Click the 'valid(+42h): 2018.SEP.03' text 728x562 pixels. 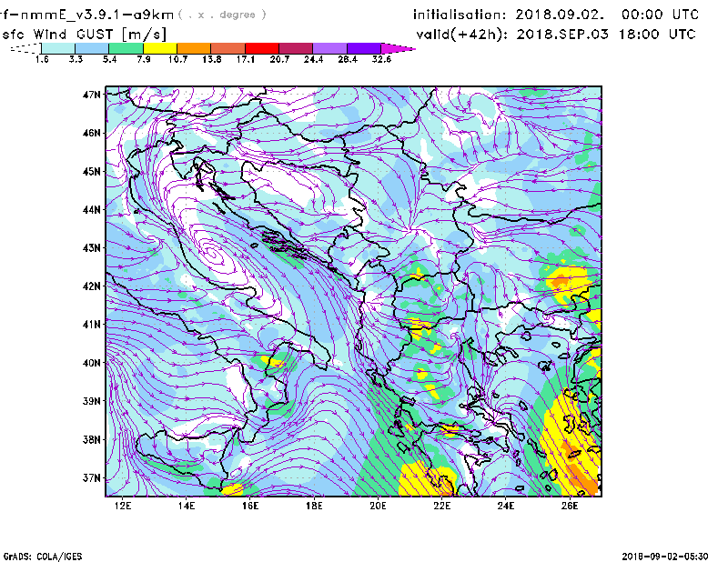512,35
